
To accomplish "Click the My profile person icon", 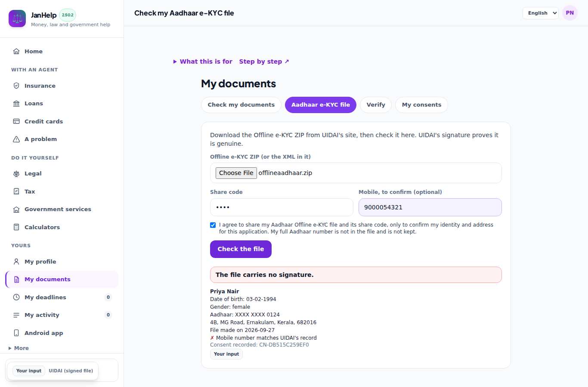I will click(16, 261).
